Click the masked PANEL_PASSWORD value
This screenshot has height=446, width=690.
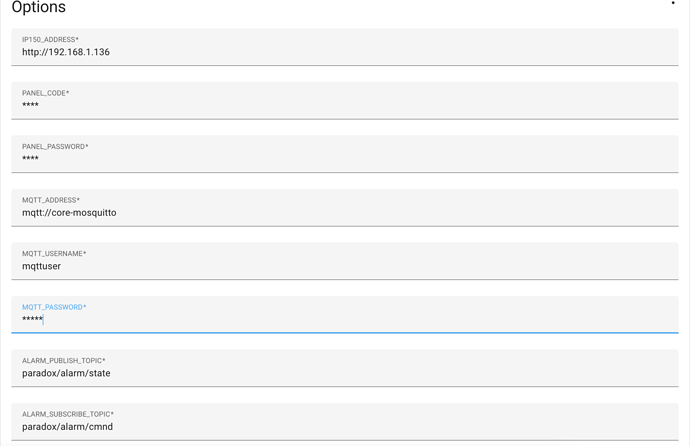[31, 159]
